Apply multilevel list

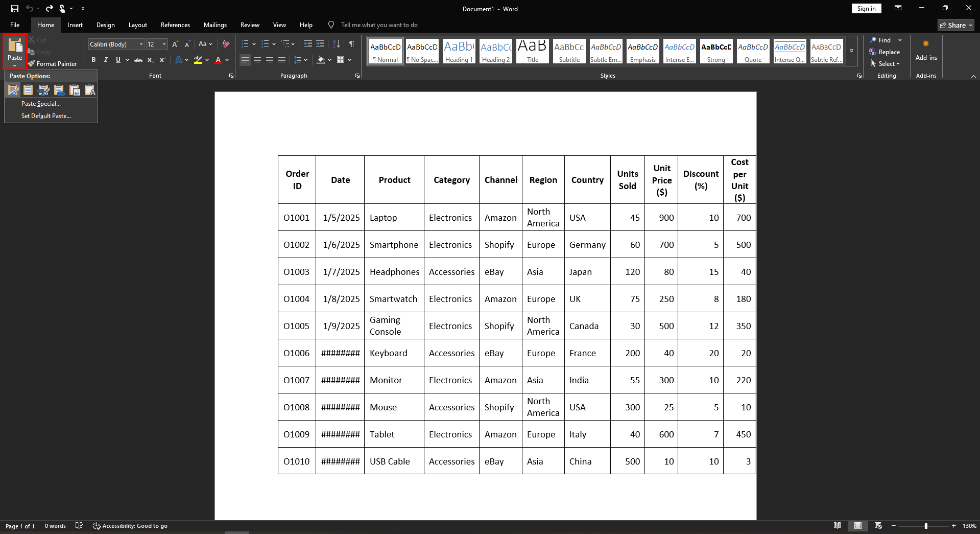click(x=285, y=44)
